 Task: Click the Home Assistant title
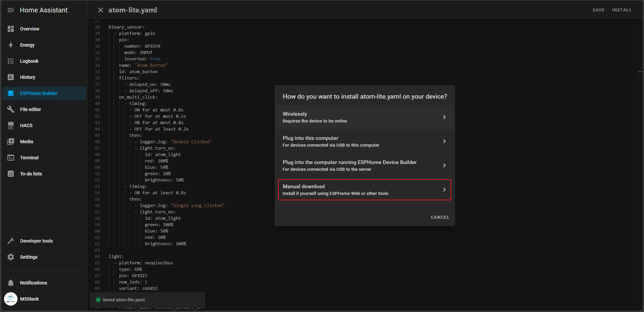(44, 10)
